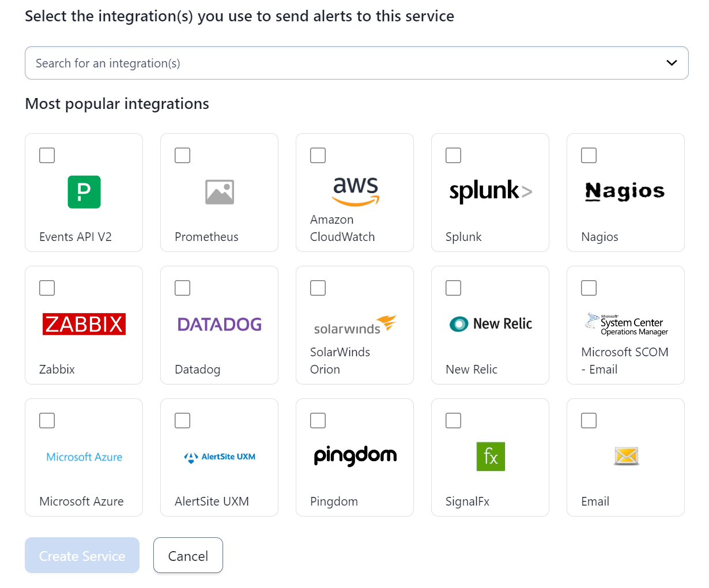Expand the integration search dropdown arrow
The width and height of the screenshot is (709, 588).
pos(672,63)
